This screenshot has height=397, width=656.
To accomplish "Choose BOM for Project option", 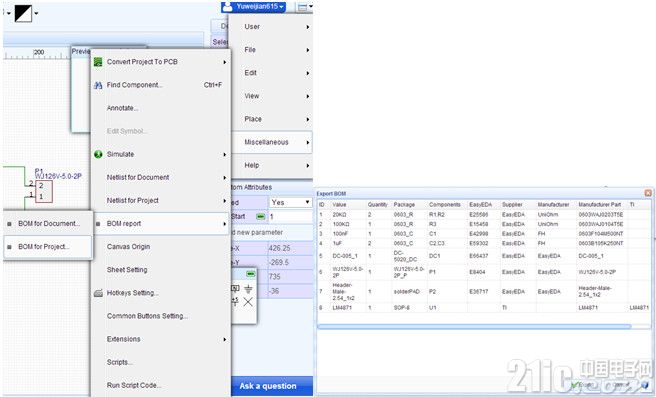I will tap(48, 247).
